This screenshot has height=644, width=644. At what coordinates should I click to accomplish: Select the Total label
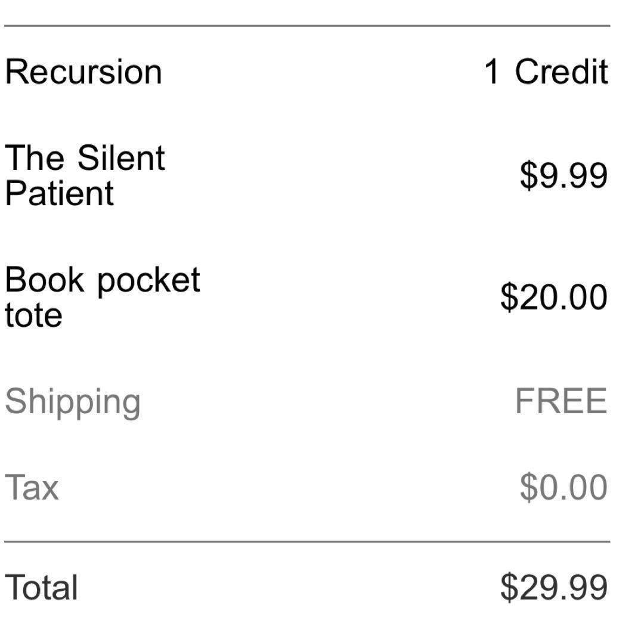pos(41,587)
